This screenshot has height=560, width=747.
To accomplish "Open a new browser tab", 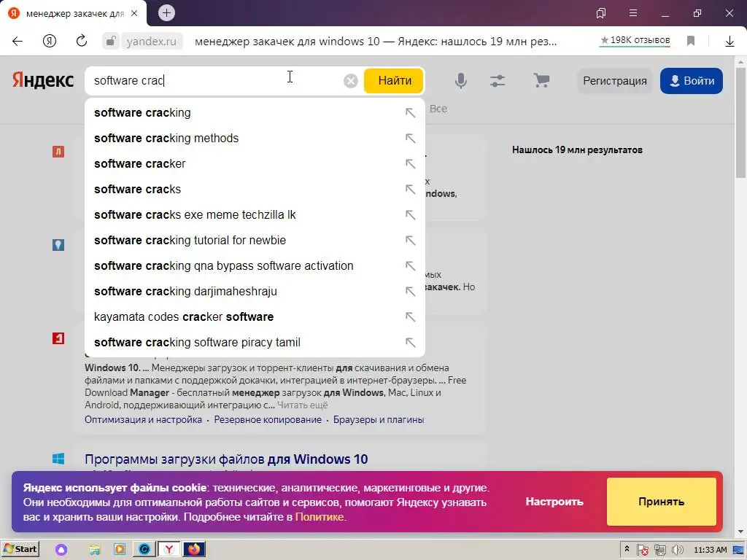I will pos(166,13).
